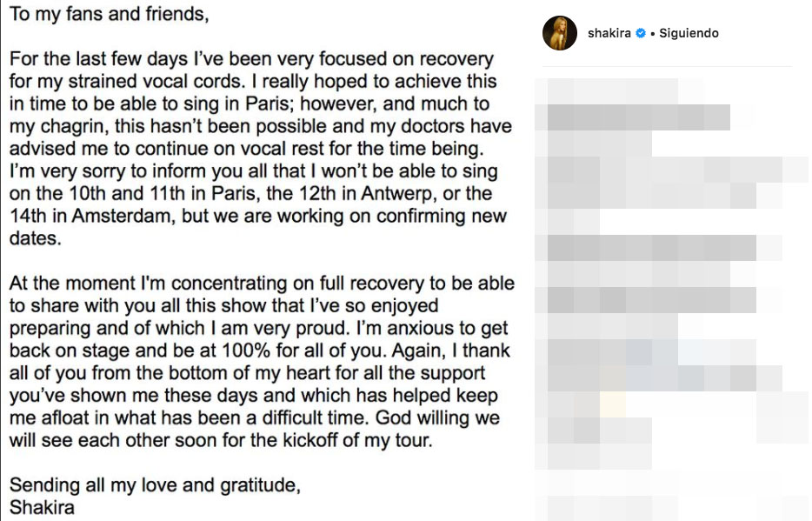Click the line "Sending all my love and gratitude,"
Image resolution: width=812 pixels, height=521 pixels.
[155, 485]
